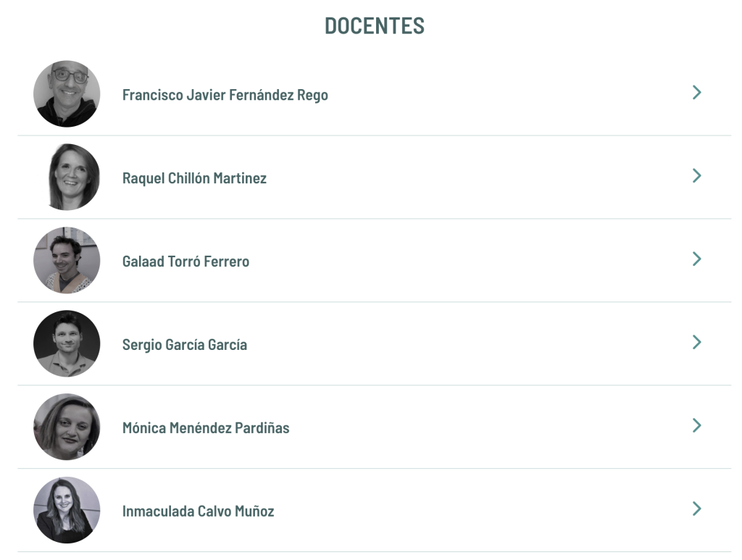The height and width of the screenshot is (560, 742).
Task: Click Francisco Javier Fernández Rego's portrait photo
Action: point(67,93)
